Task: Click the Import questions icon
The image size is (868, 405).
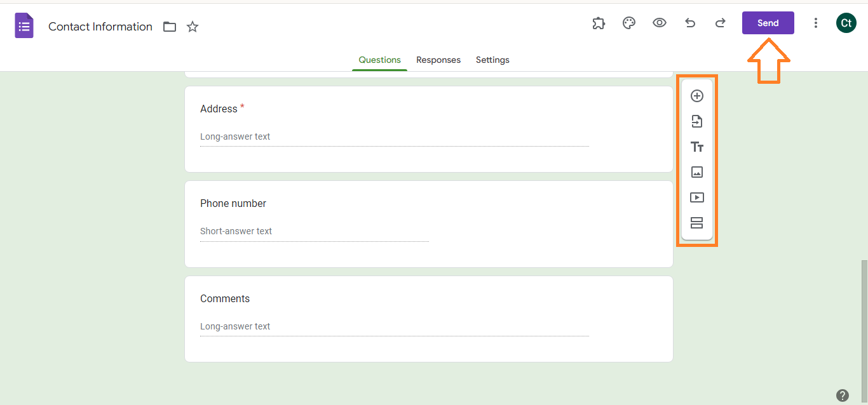Action: click(x=697, y=121)
